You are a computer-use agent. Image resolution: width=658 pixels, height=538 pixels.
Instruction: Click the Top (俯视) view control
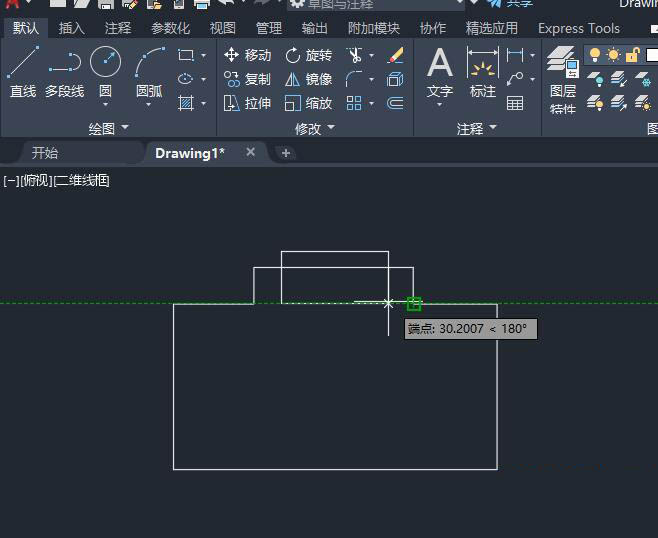point(37,181)
